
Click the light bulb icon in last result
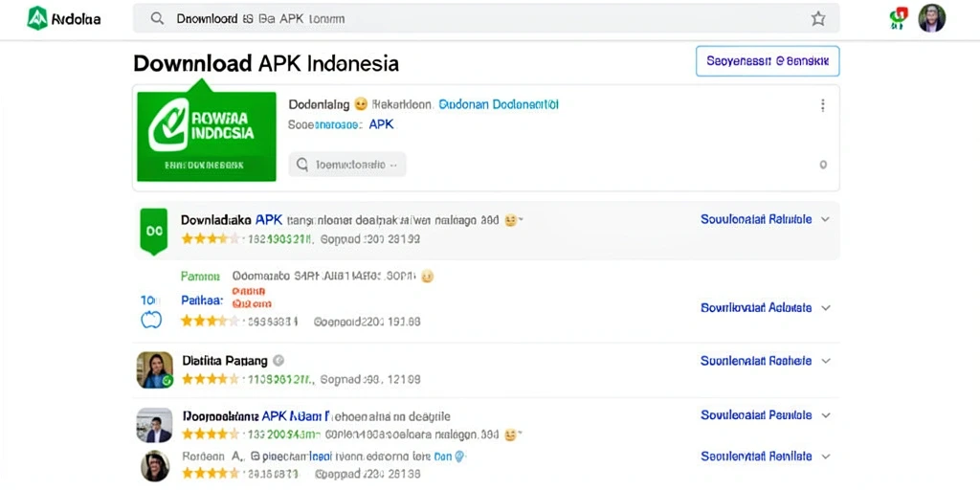pyautogui.click(x=460, y=457)
